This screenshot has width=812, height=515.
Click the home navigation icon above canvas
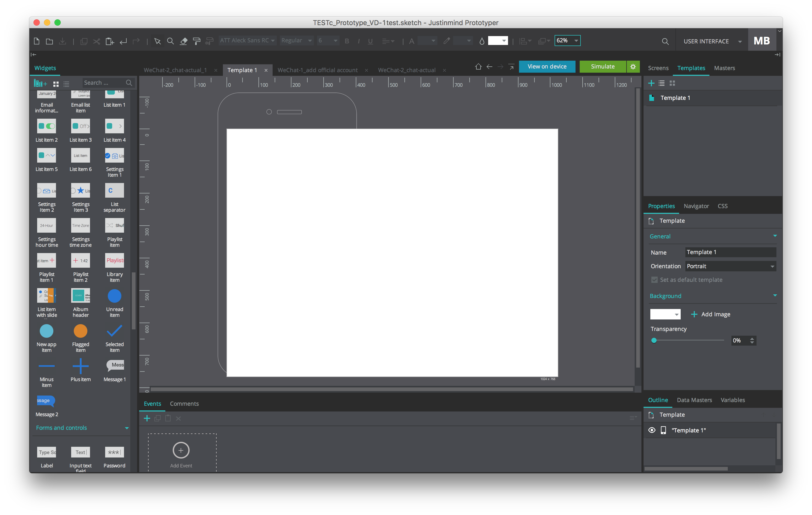click(x=478, y=67)
